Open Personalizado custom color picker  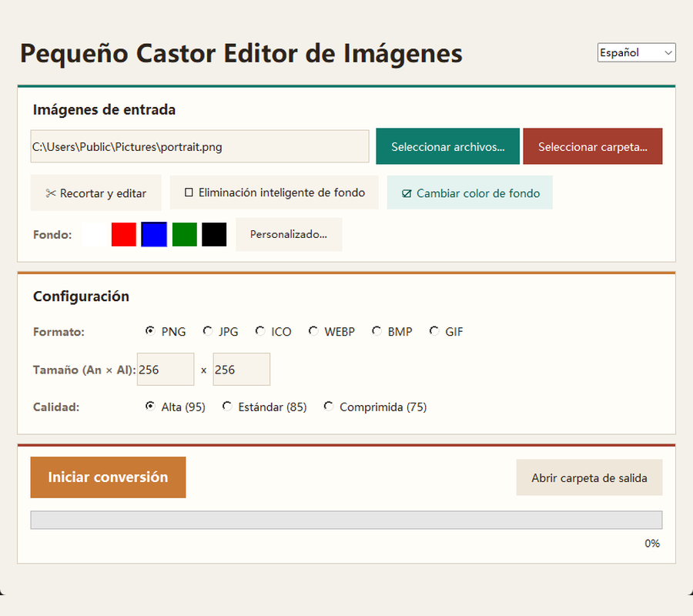point(289,234)
